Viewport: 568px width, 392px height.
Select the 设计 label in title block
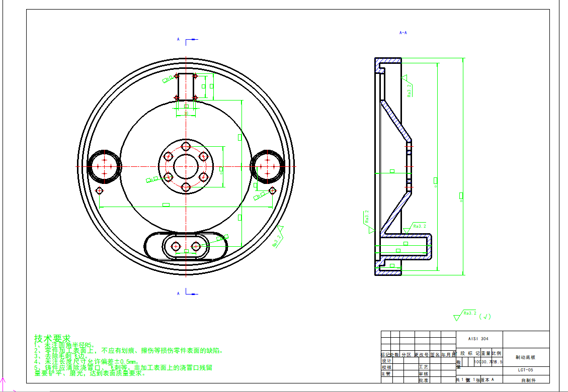386,361
